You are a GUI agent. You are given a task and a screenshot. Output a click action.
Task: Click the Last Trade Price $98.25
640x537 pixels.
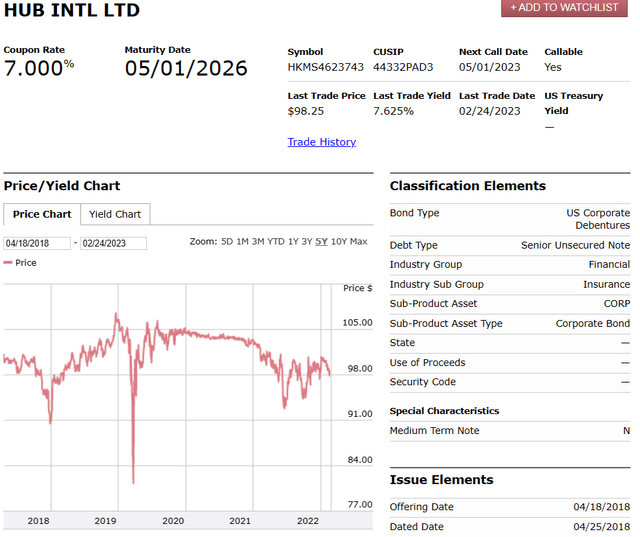pos(306,111)
